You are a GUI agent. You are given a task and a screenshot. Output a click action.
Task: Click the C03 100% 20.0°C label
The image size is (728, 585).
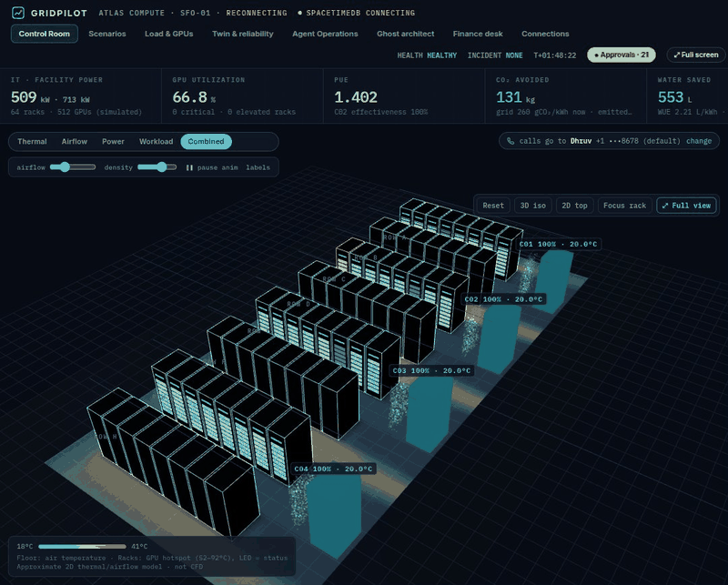(x=431, y=370)
